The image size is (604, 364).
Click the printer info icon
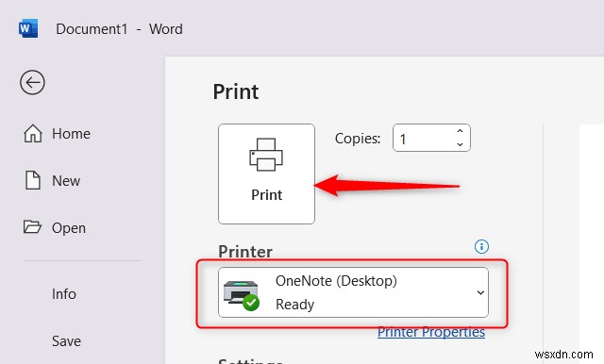(x=481, y=246)
